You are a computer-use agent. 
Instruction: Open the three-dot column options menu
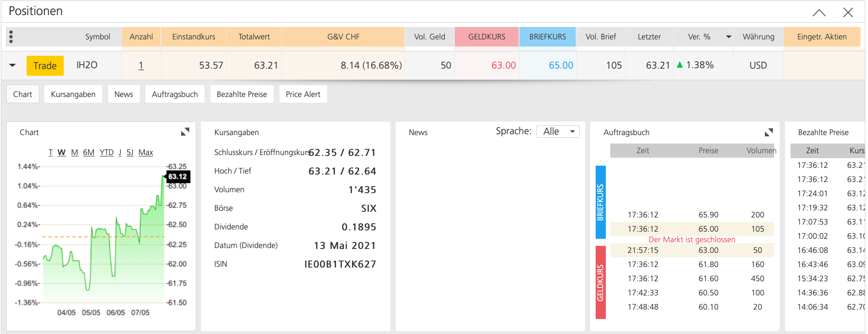tap(11, 37)
